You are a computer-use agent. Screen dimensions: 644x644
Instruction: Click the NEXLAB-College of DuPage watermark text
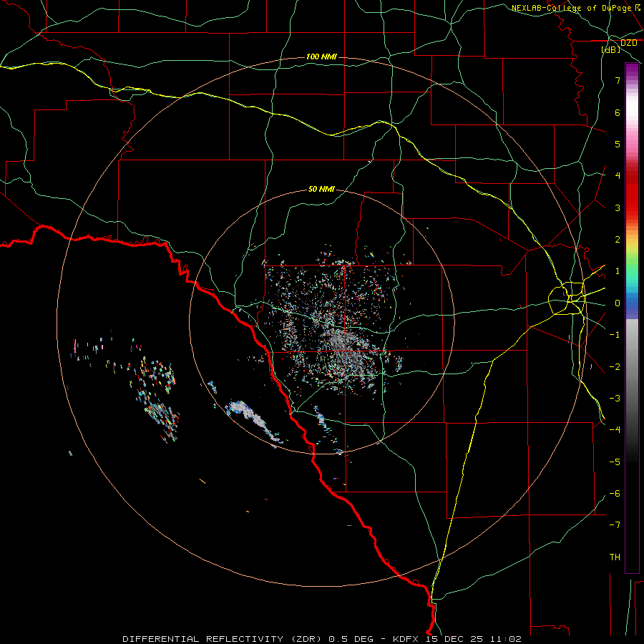coord(575,8)
